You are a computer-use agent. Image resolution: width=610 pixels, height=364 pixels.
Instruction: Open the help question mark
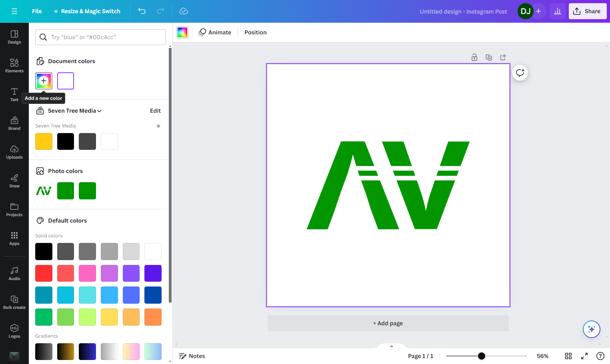[x=600, y=356]
